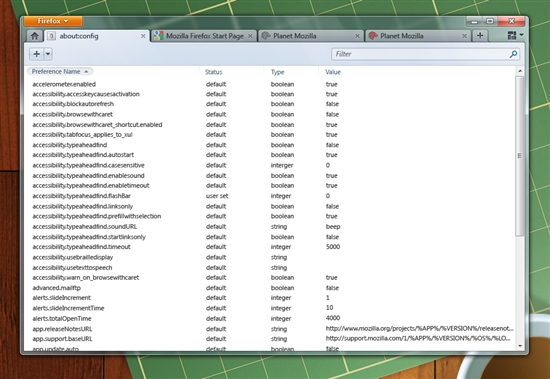Select accessibility.typeaheadfind.soundURL row
550x379 pixels.
click(x=270, y=227)
